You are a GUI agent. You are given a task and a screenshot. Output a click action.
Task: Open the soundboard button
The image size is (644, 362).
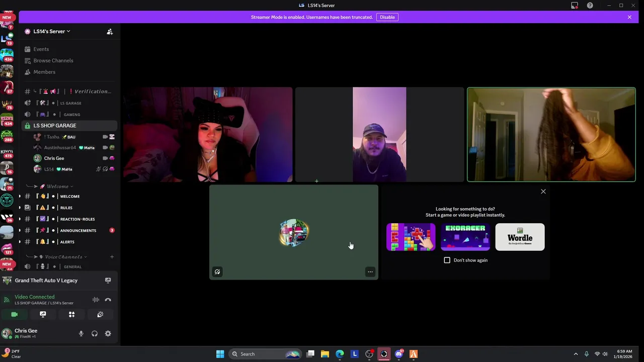[x=100, y=314]
